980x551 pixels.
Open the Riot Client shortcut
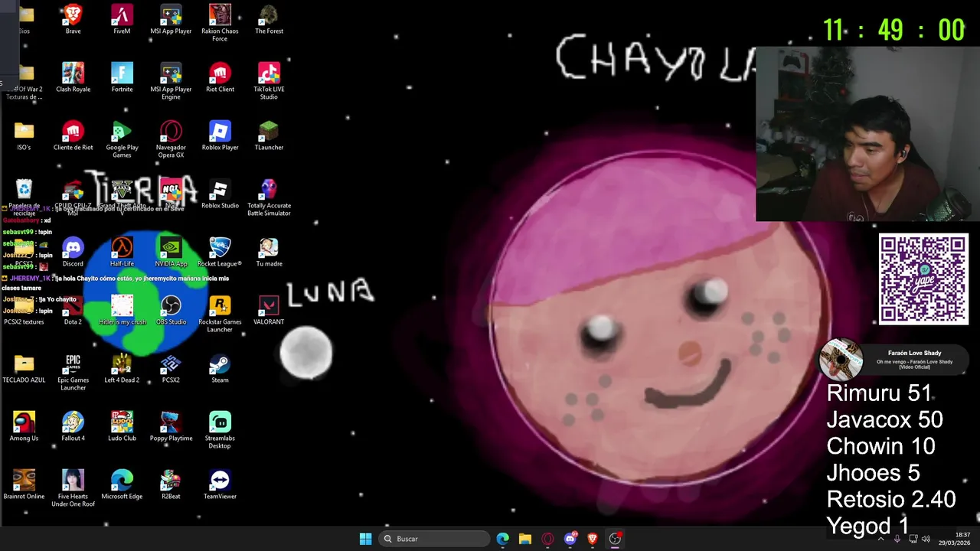[x=220, y=77]
